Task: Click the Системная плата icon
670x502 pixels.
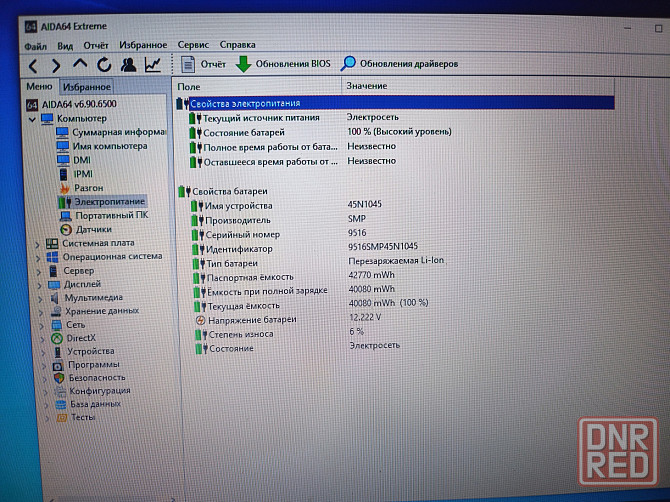Action: pos(52,244)
